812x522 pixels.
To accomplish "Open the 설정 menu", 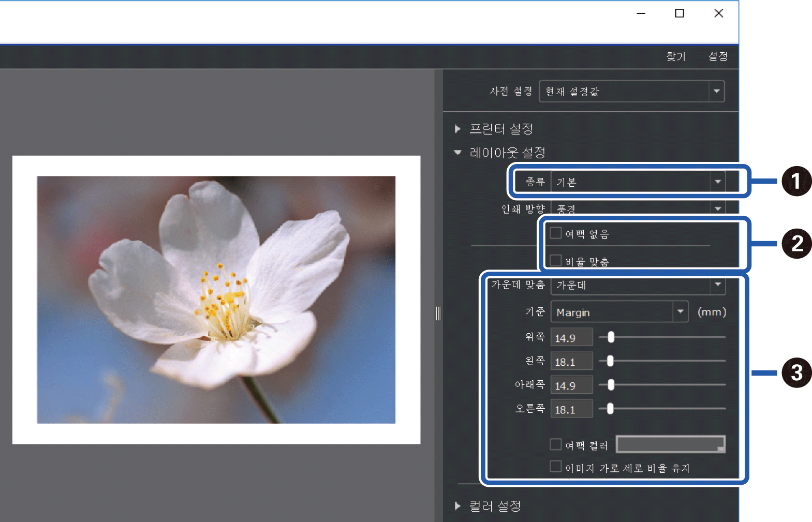I will click(x=718, y=56).
